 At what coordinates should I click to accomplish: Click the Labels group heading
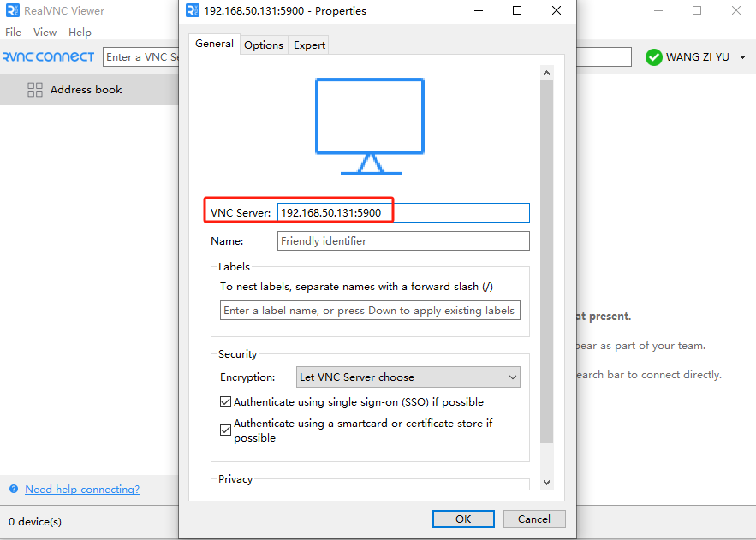pyautogui.click(x=234, y=267)
